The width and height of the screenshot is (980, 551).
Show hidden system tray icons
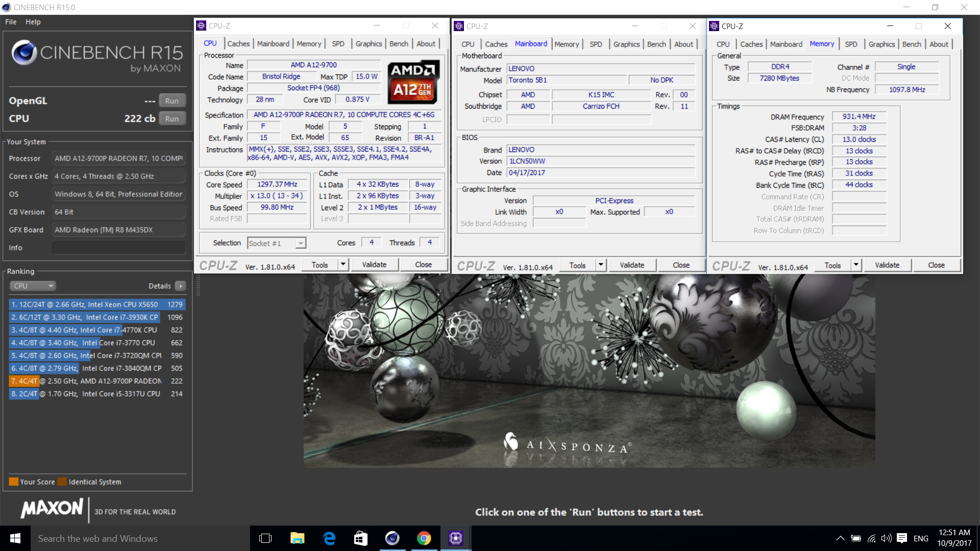(840, 538)
